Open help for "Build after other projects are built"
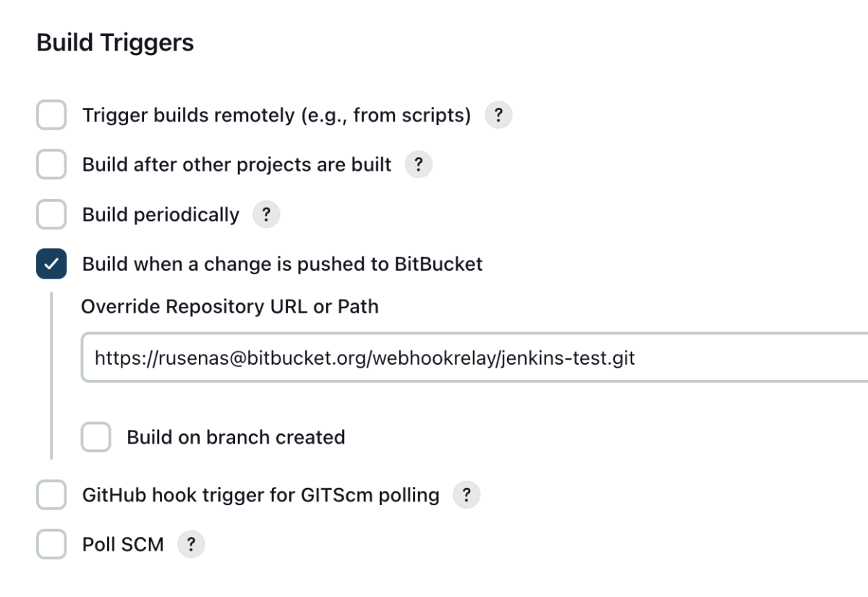 [x=417, y=164]
